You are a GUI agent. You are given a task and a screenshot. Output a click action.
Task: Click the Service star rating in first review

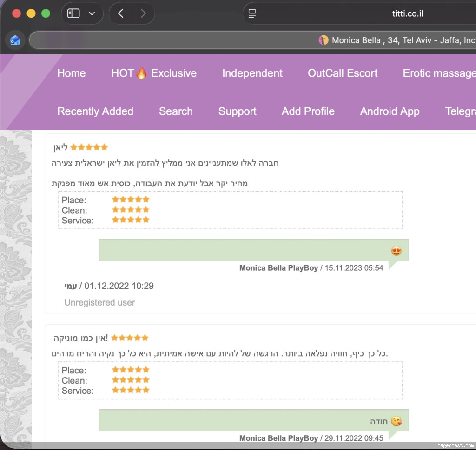tap(131, 220)
